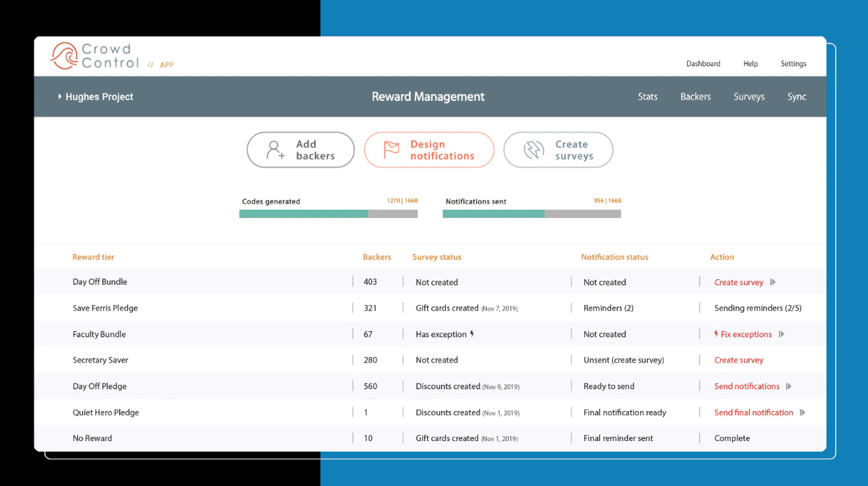Click the Backers column header in table
Screen dimensions: 868x486
[x=377, y=257]
